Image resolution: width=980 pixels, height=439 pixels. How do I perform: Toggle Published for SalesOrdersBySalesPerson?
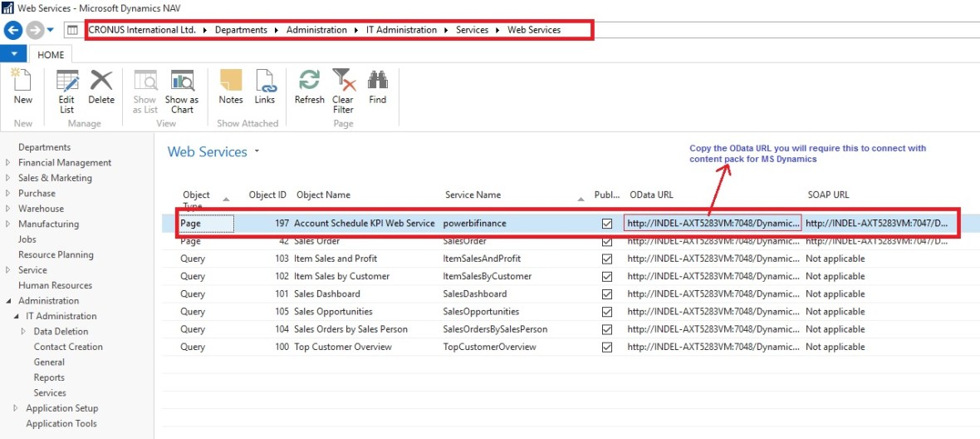click(606, 329)
